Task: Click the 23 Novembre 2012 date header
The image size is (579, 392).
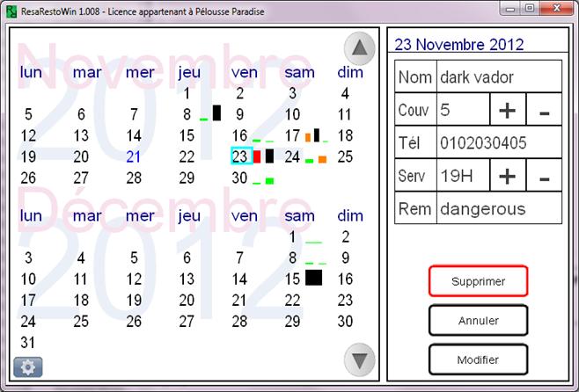Action: click(x=459, y=45)
